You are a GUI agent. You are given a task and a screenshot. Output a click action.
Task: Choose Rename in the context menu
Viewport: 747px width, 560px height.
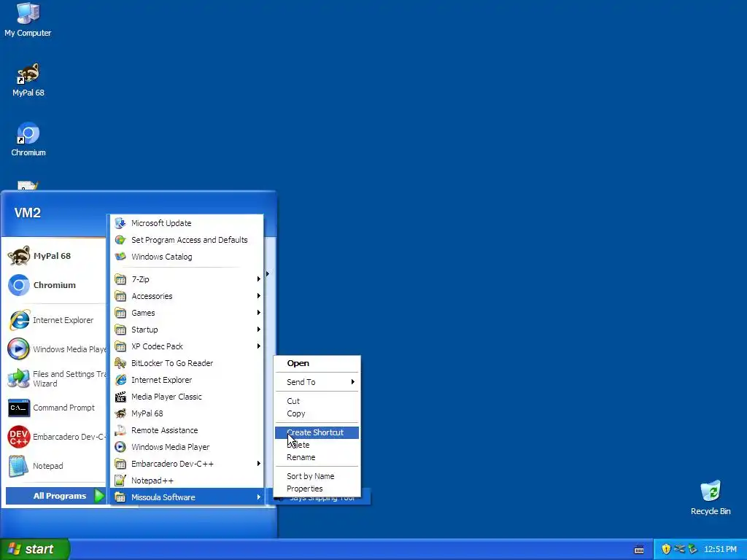pos(317,457)
